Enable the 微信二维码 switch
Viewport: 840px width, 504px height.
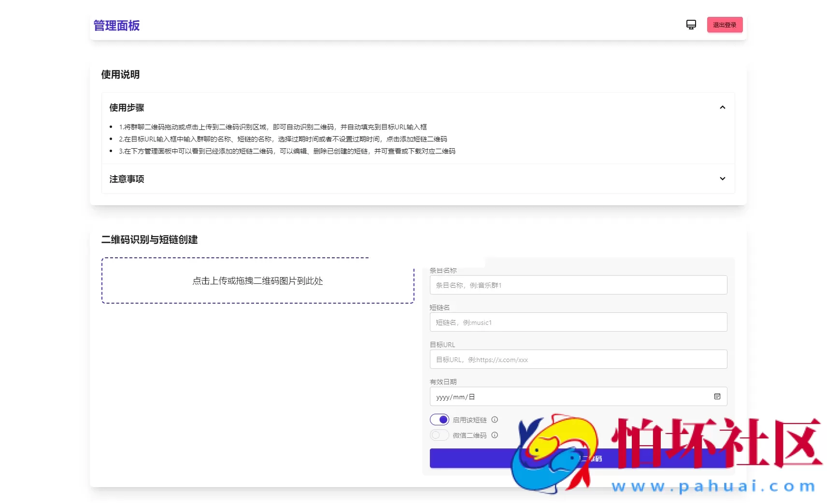pos(439,435)
